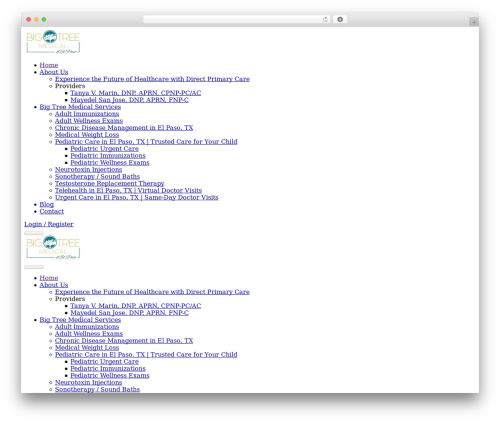Open second Adult Wellness Exams link
Viewport: 500px width, 423px height.
pos(89,334)
